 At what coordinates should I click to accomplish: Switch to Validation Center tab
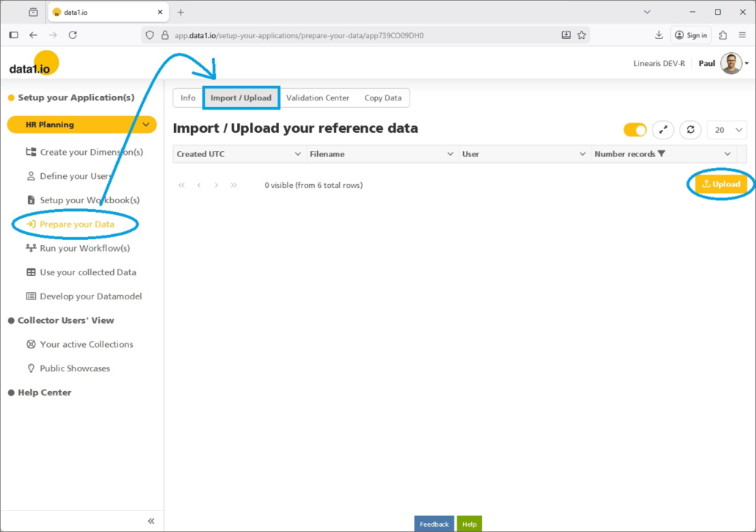point(317,98)
